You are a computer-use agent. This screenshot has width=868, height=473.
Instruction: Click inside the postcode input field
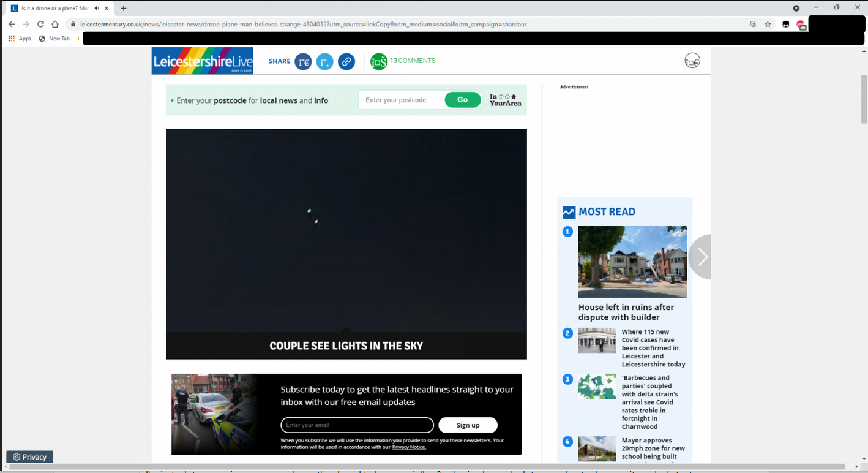point(401,100)
